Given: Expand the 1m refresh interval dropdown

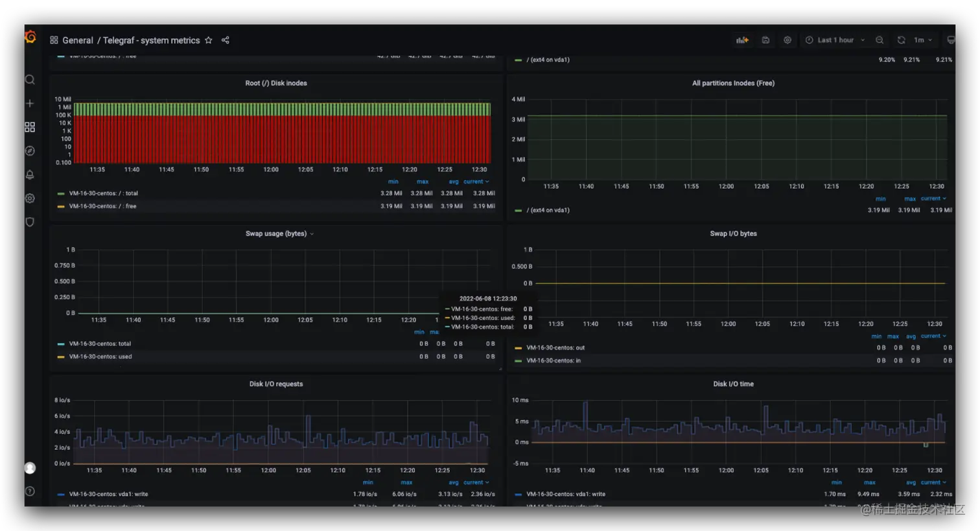Looking at the screenshot, I should (x=923, y=40).
